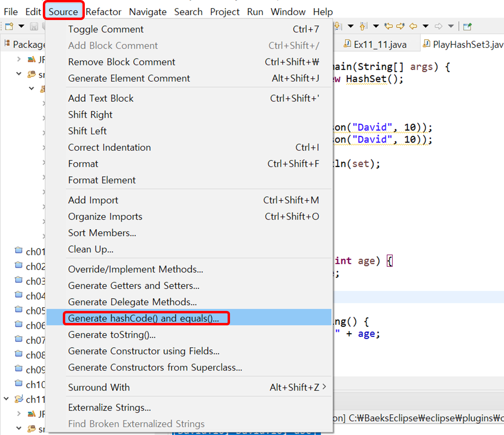Click the open ch11 project icon
The image size is (504, 435).
click(19, 399)
